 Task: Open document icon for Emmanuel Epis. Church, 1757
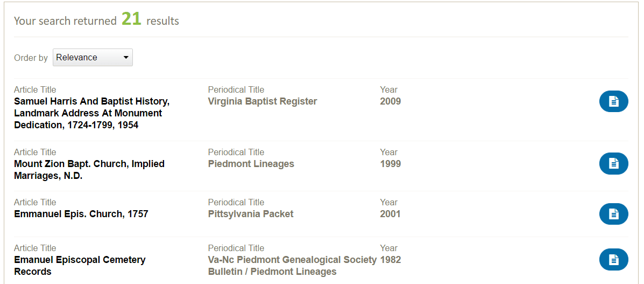tap(614, 213)
